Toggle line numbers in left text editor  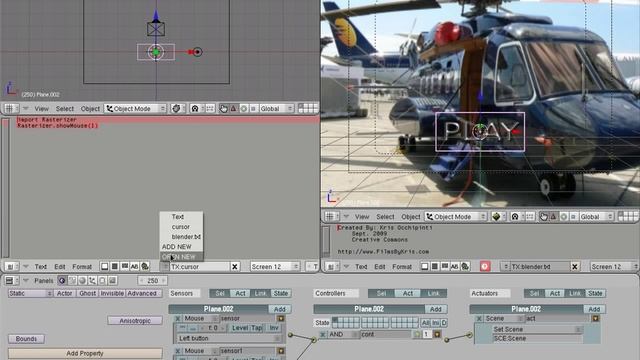coord(115,267)
